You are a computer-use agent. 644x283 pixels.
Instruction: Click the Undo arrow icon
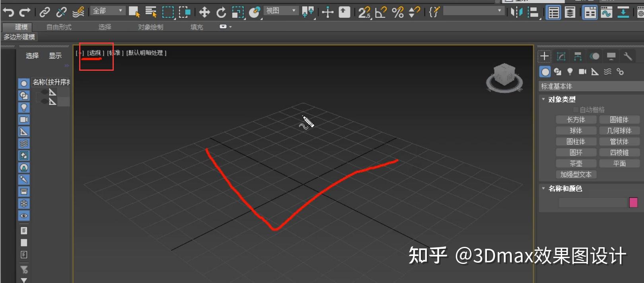[8, 12]
